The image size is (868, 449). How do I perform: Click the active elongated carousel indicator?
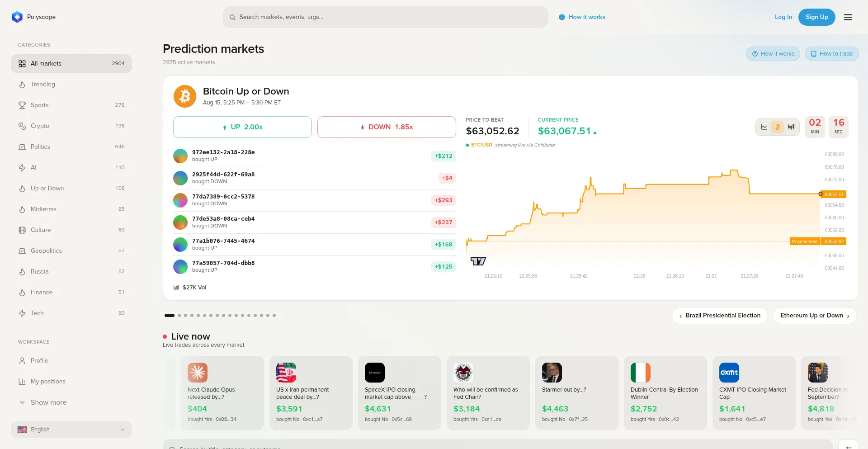[170, 316]
